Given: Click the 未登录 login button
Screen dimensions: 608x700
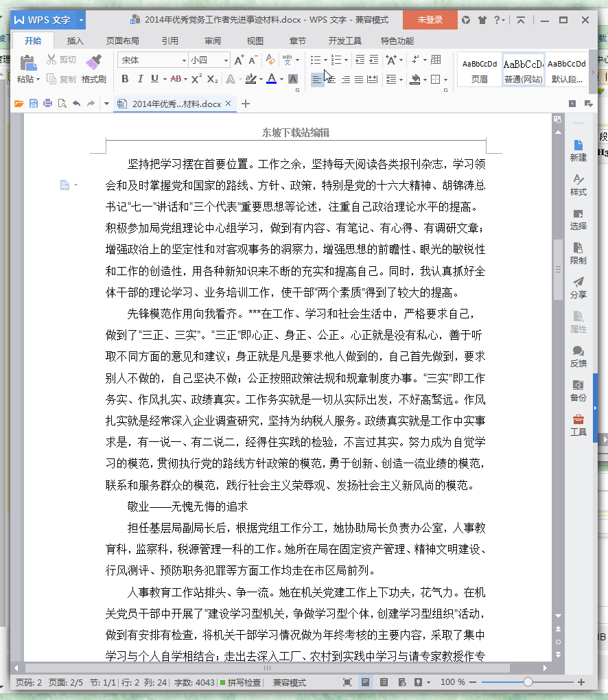Looking at the screenshot, I should (430, 20).
